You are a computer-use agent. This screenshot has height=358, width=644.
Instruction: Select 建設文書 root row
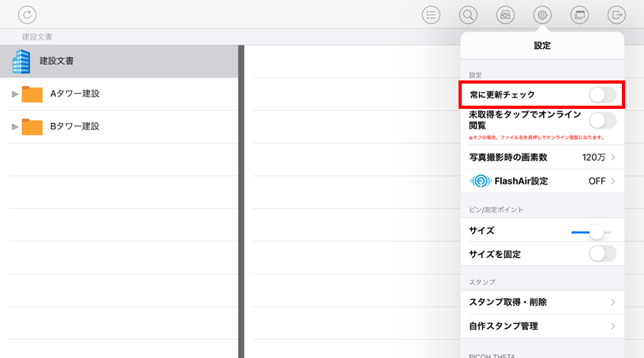(x=119, y=62)
